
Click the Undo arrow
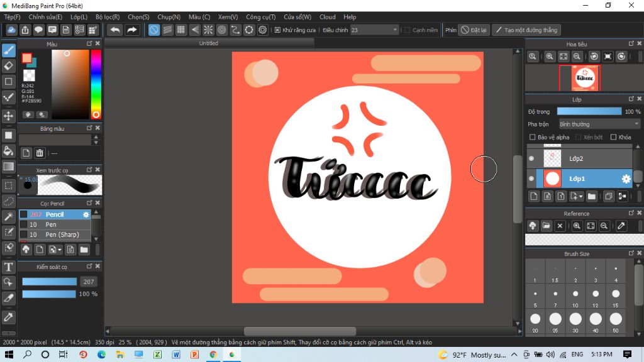click(115, 30)
